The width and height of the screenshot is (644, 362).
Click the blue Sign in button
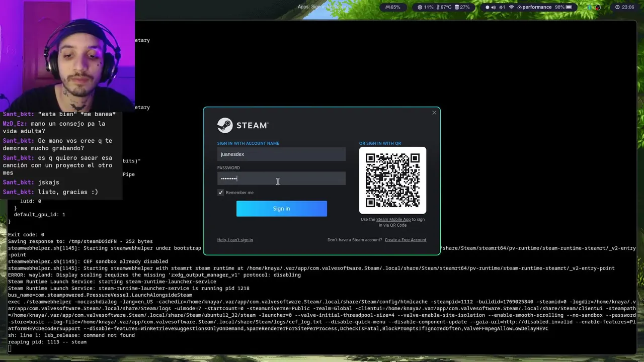pos(281,209)
